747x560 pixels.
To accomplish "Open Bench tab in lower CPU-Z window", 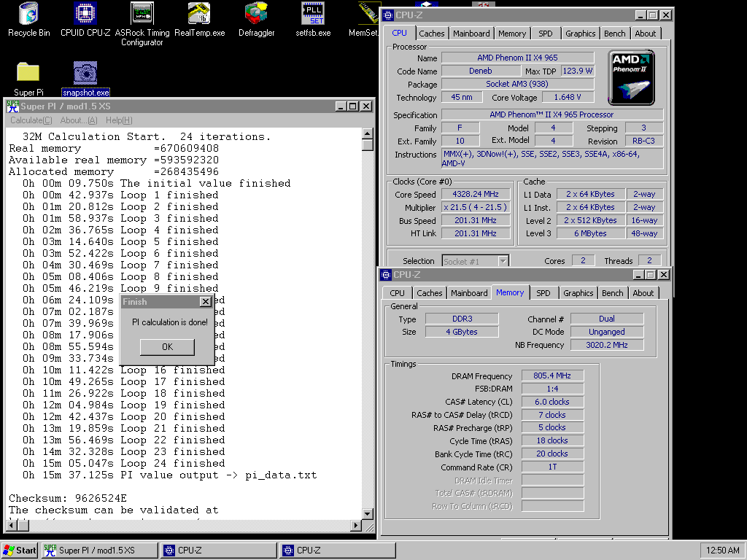I will [x=612, y=293].
